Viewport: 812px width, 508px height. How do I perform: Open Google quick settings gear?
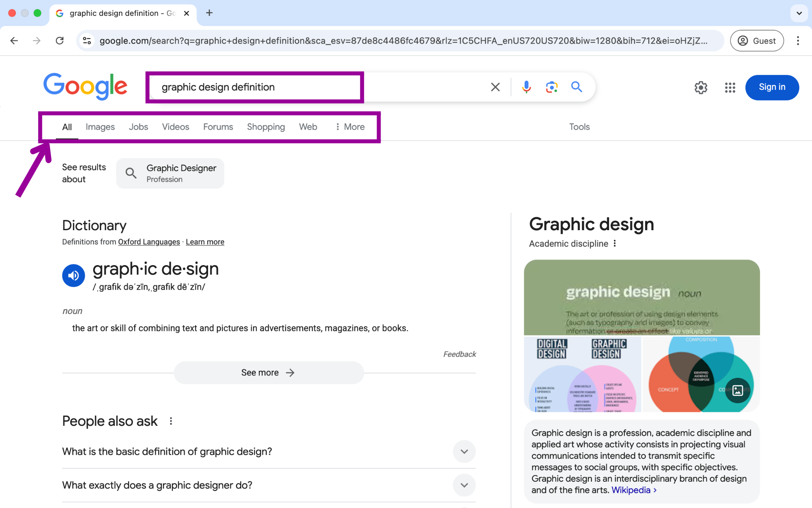[x=701, y=87]
